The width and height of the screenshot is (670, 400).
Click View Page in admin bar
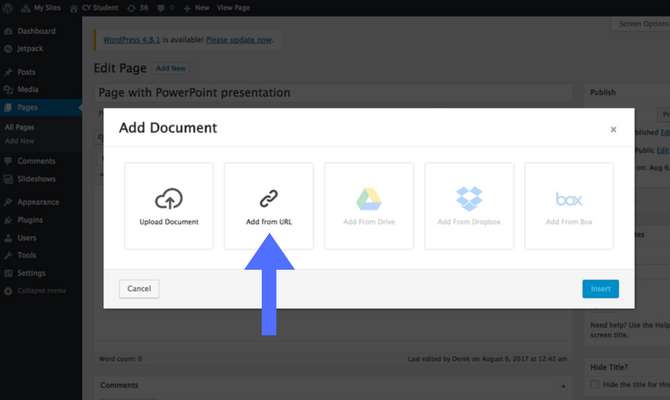tap(233, 8)
